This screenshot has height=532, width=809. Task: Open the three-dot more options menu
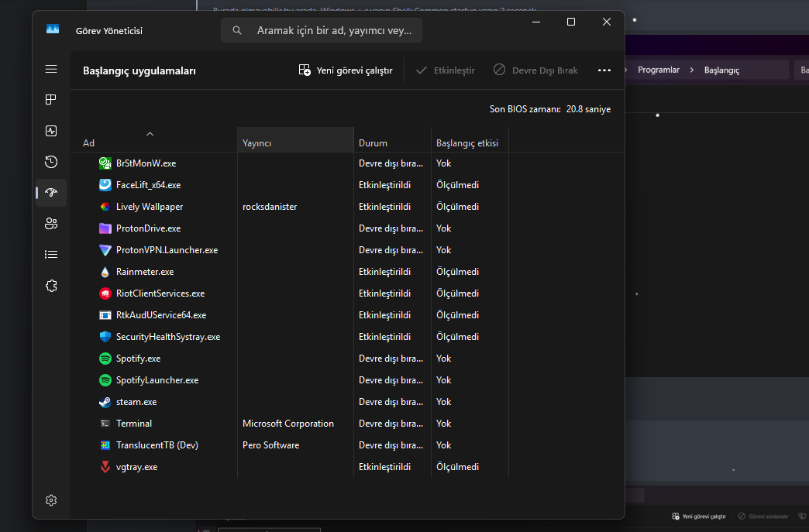tap(604, 70)
